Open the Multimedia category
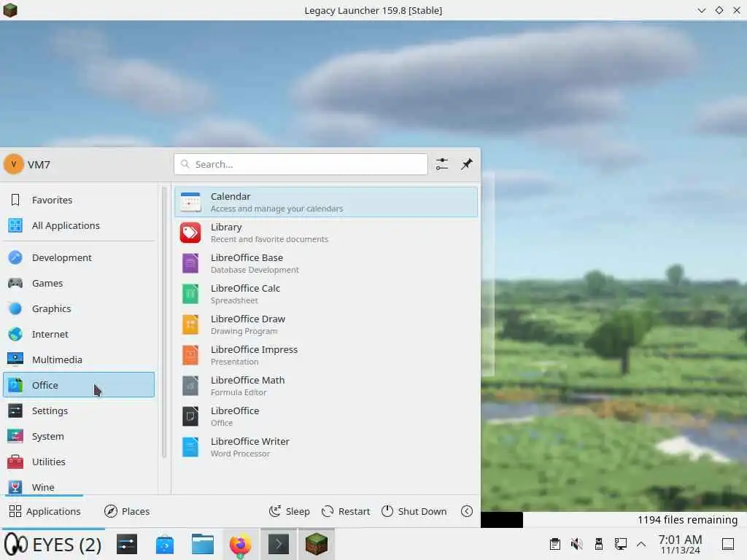The width and height of the screenshot is (747, 560). (x=79, y=359)
